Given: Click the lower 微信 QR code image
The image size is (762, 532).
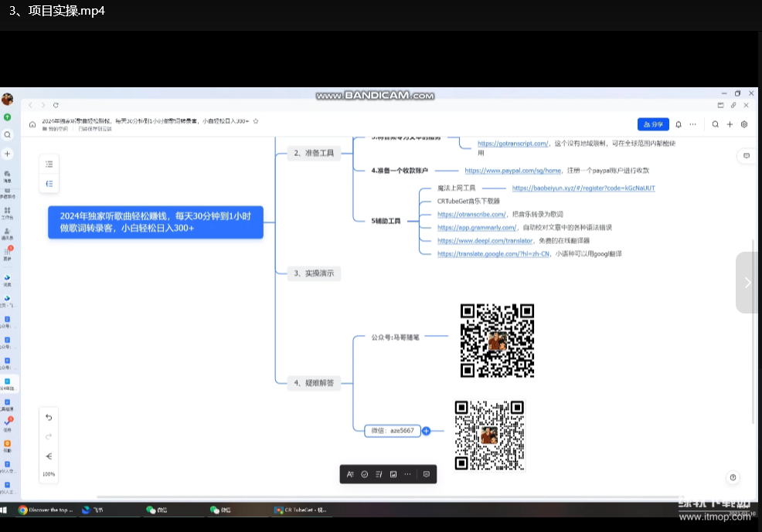Looking at the screenshot, I should coord(490,435).
